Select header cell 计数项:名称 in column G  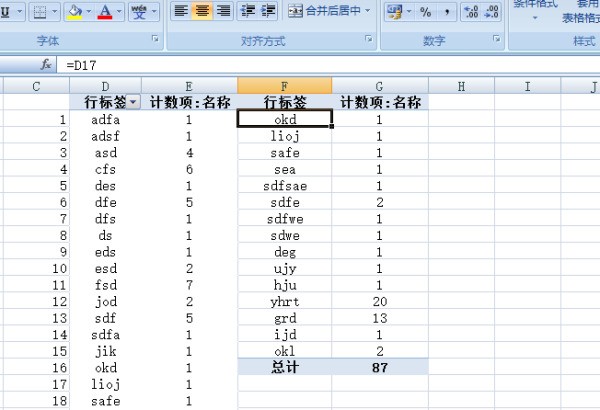click(380, 102)
